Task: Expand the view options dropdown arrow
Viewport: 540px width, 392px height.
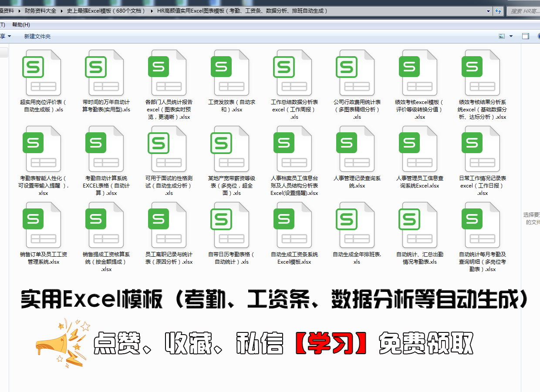Action: click(x=510, y=36)
